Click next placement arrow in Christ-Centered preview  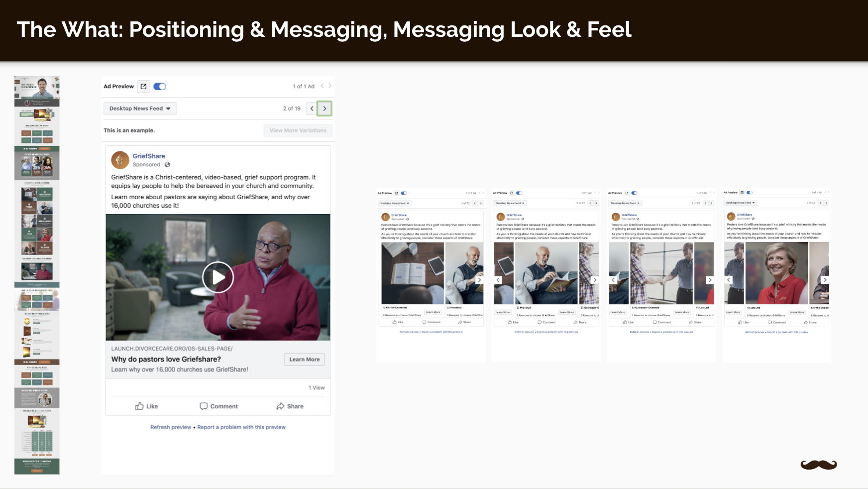[x=481, y=203]
